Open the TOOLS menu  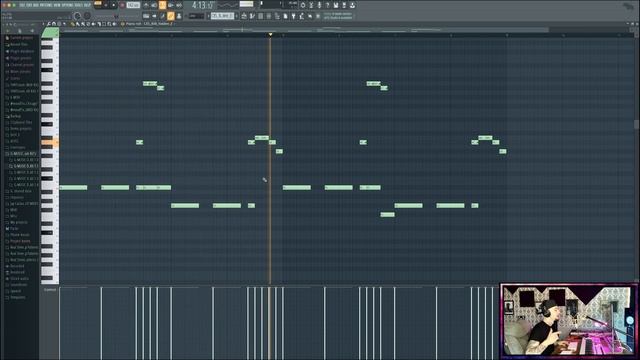(78, 5)
